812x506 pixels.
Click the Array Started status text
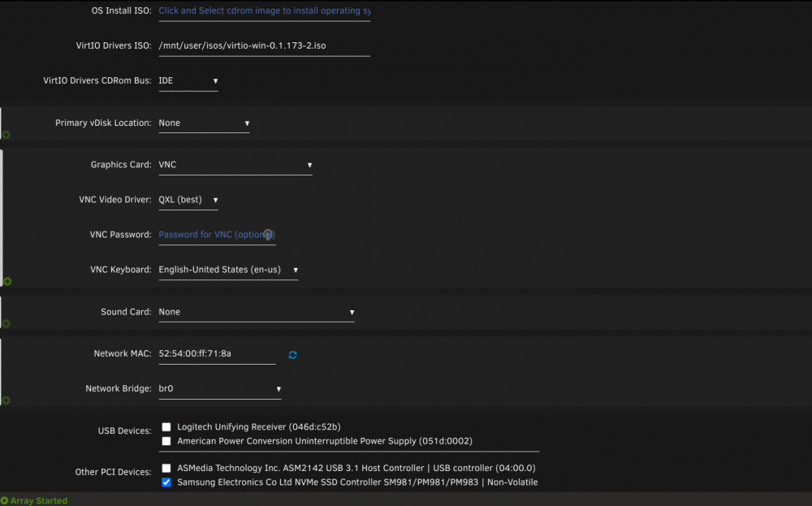pos(39,501)
